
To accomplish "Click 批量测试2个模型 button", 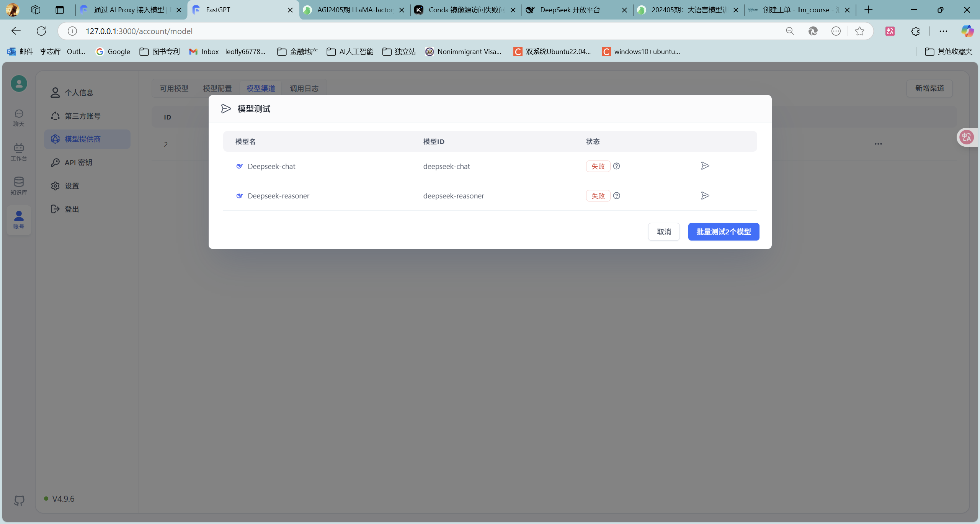I will click(724, 232).
